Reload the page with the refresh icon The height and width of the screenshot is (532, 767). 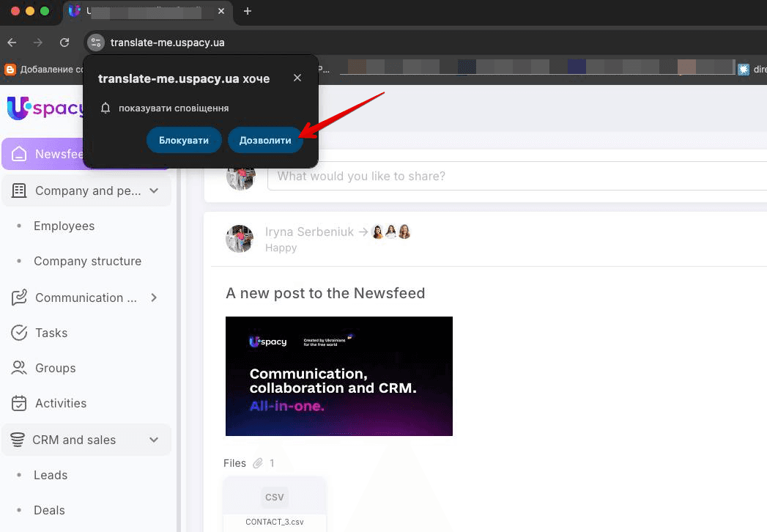(x=64, y=43)
